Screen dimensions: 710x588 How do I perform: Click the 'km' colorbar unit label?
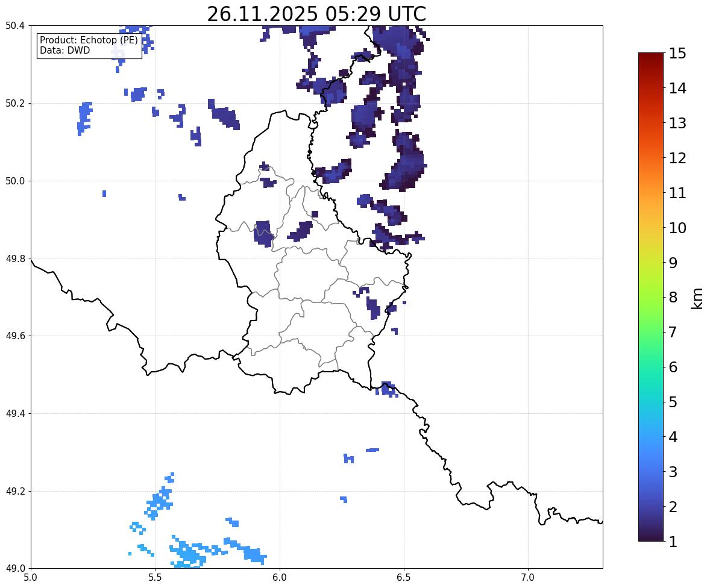(697, 298)
